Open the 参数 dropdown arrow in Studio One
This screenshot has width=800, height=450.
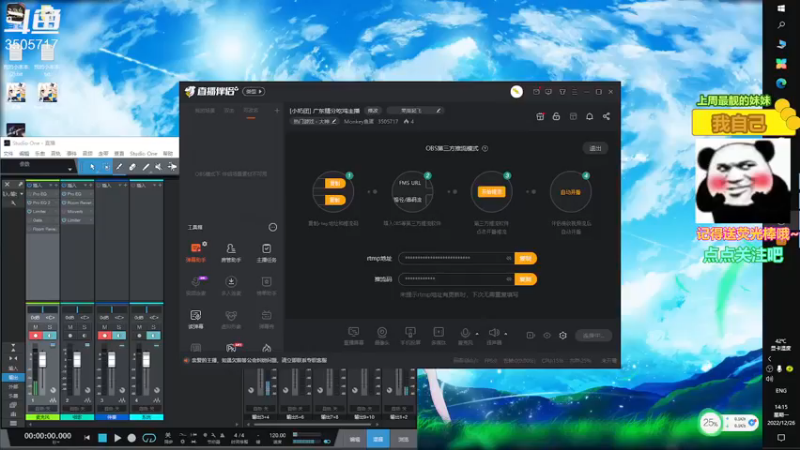pos(70,168)
